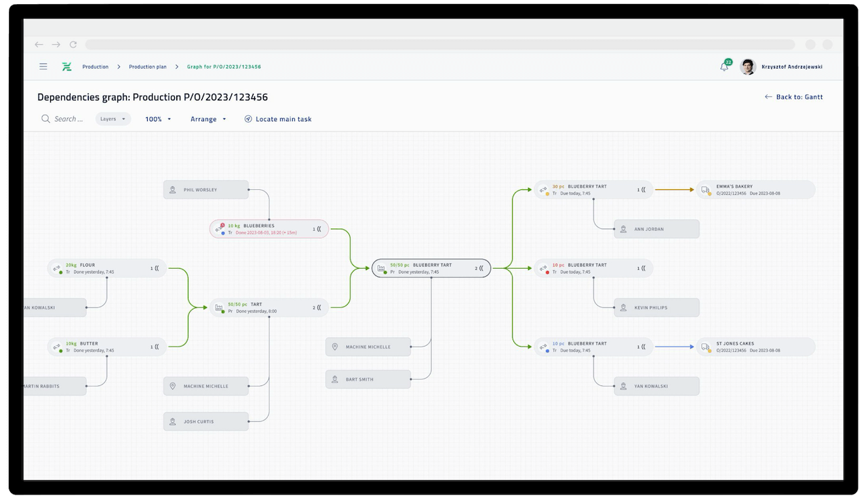Image resolution: width=868 pixels, height=500 pixels.
Task: Navigate to Production plan via breadcrumb
Action: pyautogui.click(x=147, y=66)
